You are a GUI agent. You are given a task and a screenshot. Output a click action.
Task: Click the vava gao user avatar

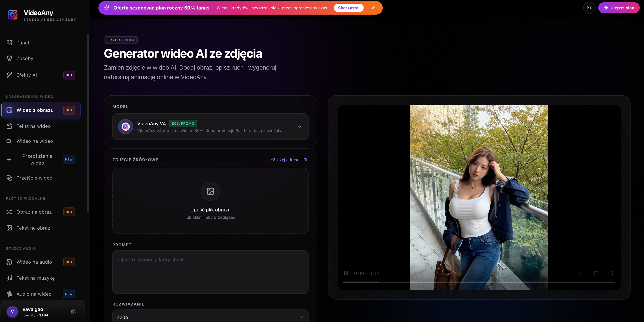[12, 312]
